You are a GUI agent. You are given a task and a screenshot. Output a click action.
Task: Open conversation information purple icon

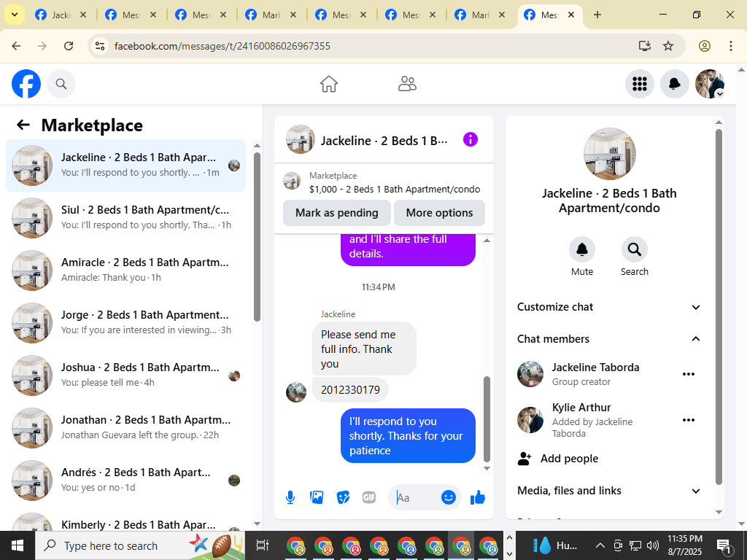coord(471,139)
